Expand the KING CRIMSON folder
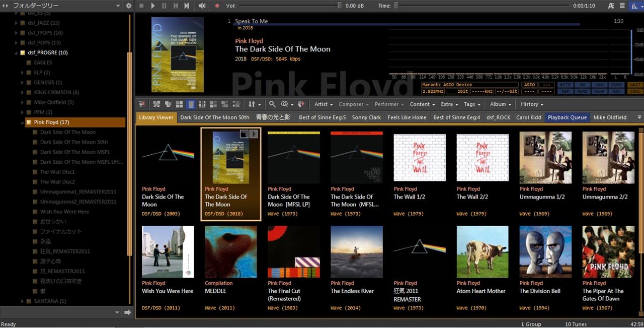This screenshot has height=328, width=644. click(x=23, y=92)
